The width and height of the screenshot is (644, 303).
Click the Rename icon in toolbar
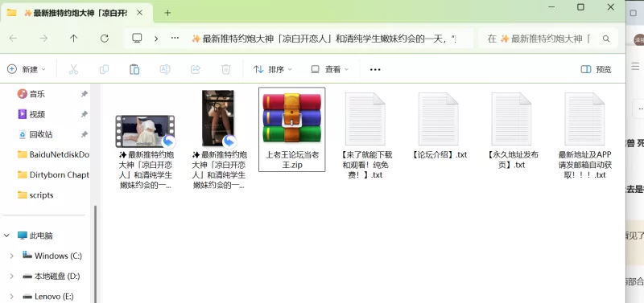pos(165,69)
